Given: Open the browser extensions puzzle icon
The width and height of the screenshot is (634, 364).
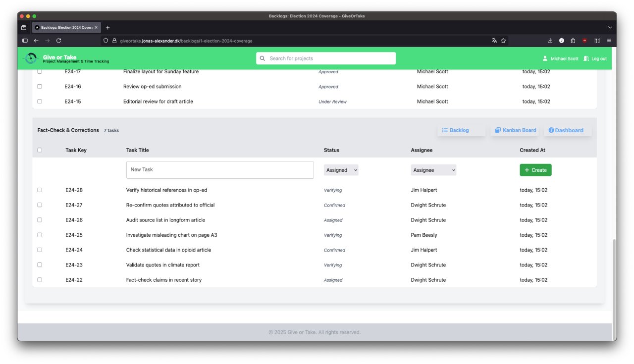Looking at the screenshot, I should click(573, 41).
